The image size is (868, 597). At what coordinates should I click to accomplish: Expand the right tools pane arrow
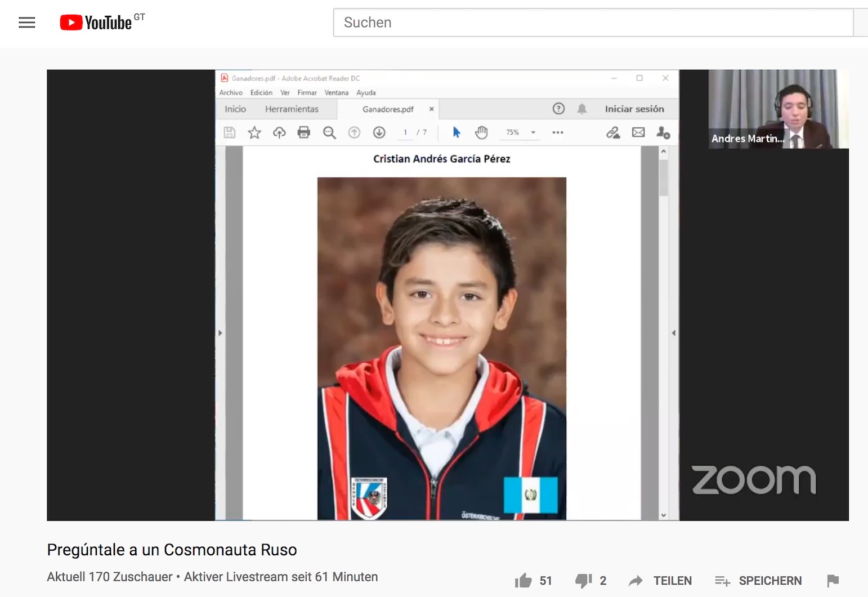(673, 333)
